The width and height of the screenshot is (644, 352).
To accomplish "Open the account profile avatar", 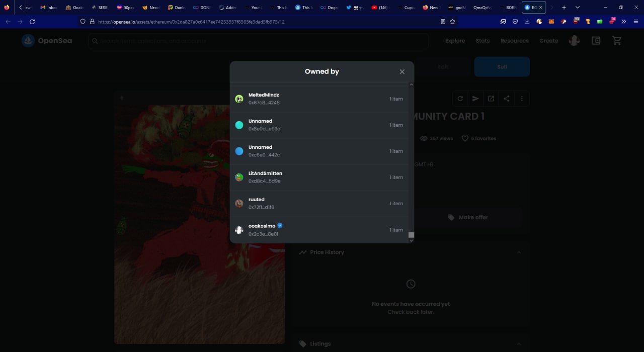I will 574,41.
